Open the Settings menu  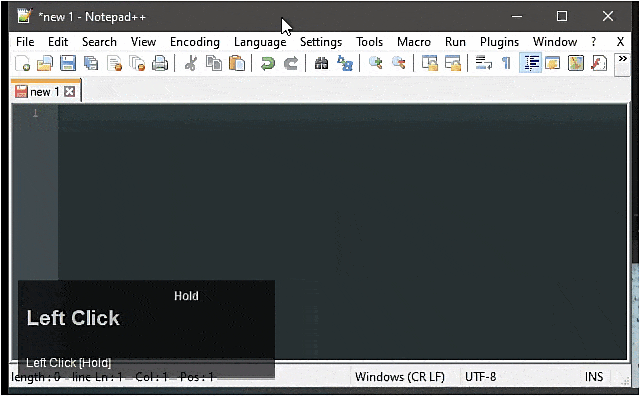tap(321, 42)
